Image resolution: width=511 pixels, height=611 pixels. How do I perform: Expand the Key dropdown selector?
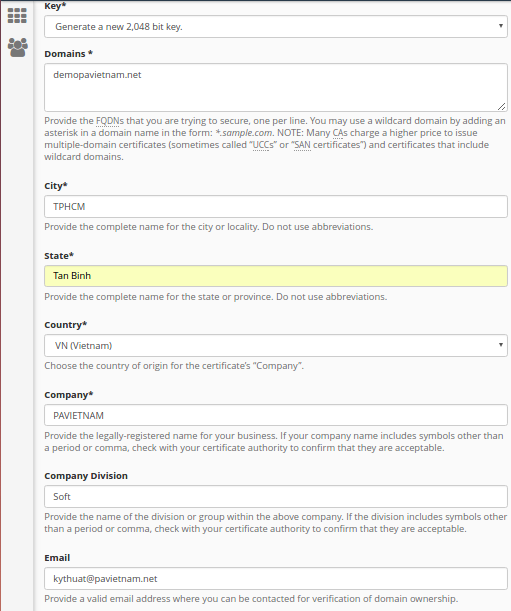coord(276,26)
